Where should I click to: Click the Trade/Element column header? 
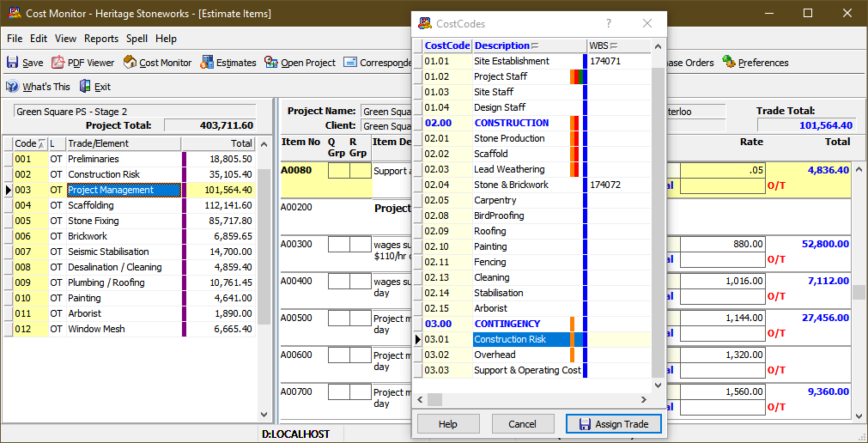tap(124, 143)
